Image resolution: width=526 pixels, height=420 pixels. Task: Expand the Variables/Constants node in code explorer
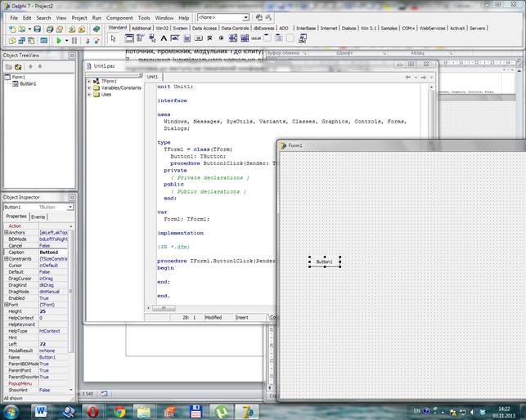click(x=89, y=87)
